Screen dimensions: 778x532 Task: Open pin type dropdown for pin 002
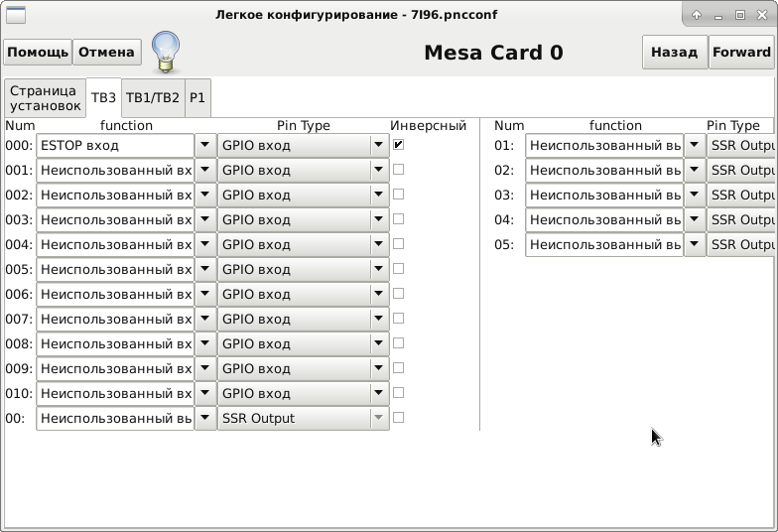(304, 195)
